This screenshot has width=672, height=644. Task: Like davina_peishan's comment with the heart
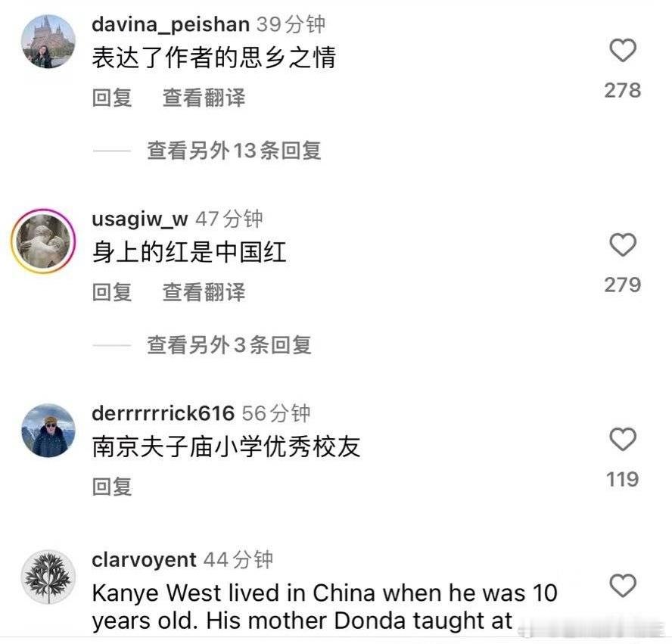pyautogui.click(x=622, y=50)
